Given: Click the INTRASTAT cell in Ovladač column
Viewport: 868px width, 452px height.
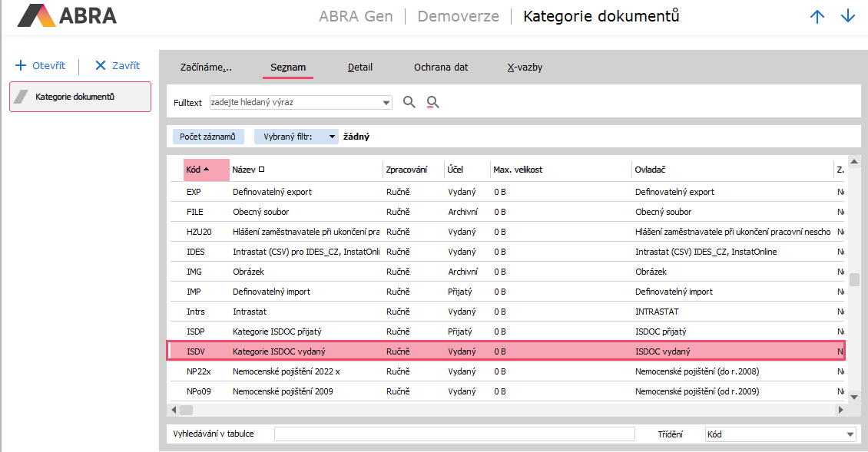Looking at the screenshot, I should (657, 312).
